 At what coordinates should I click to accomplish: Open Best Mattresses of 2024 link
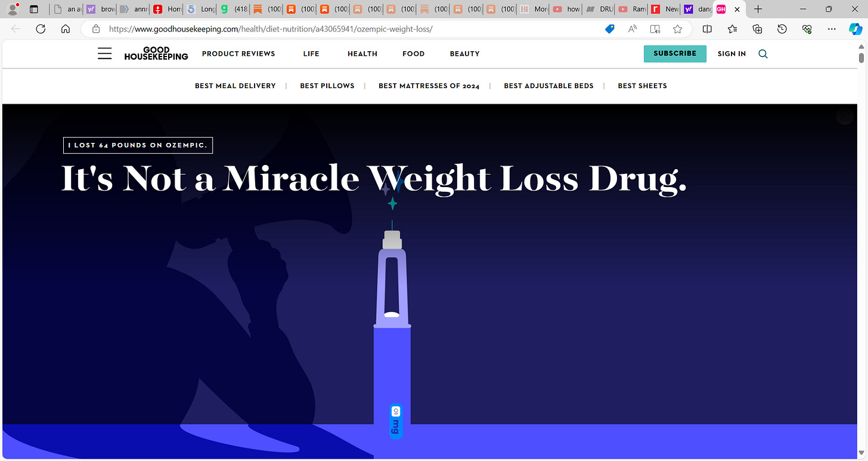point(429,86)
